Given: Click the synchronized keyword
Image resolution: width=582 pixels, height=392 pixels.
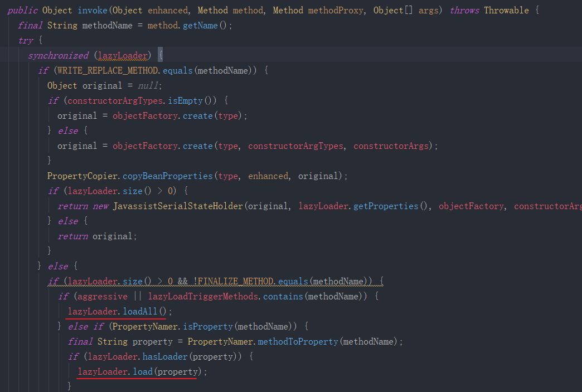Looking at the screenshot, I should (59, 56).
